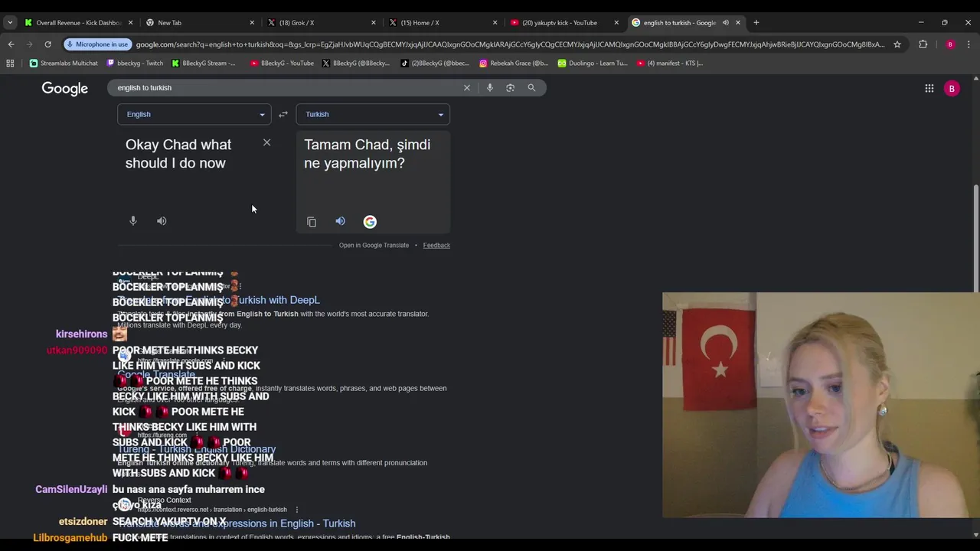This screenshot has height=551, width=980.
Task: Open BBeckyG Stream bookmark
Action: click(204, 64)
